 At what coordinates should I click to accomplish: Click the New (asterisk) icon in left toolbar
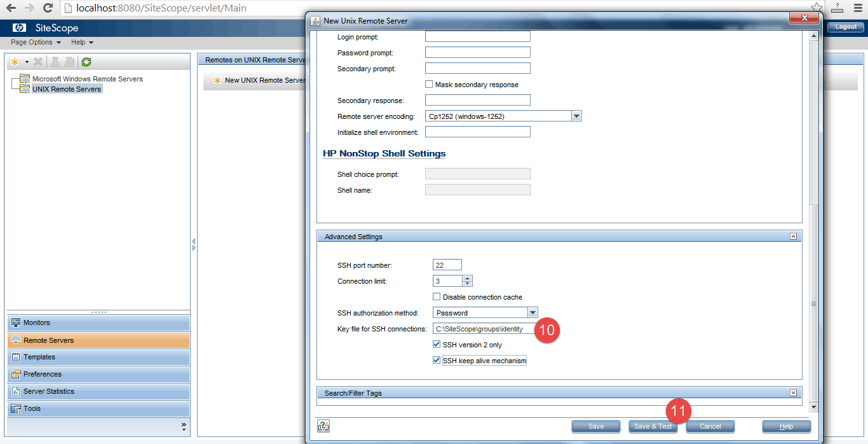(15, 62)
